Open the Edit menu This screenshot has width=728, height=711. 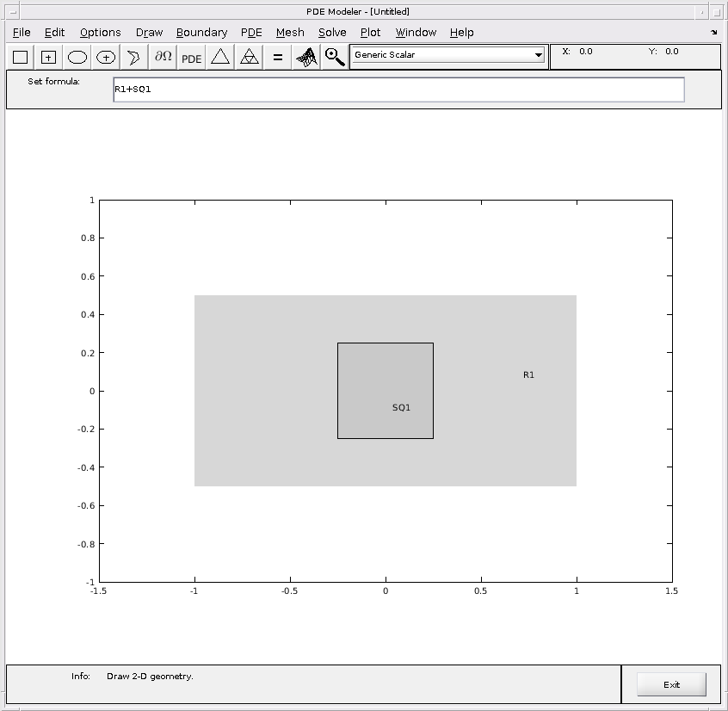tap(54, 33)
